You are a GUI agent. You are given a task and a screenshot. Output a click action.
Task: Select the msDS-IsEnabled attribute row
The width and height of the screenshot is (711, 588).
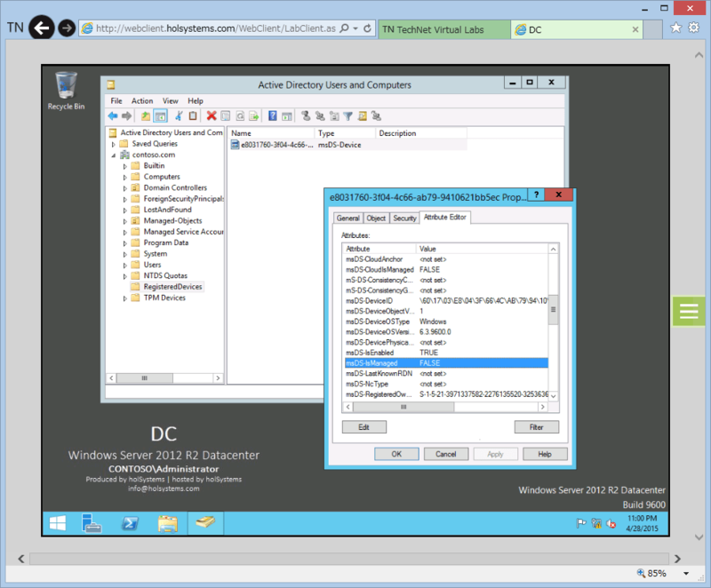446,353
